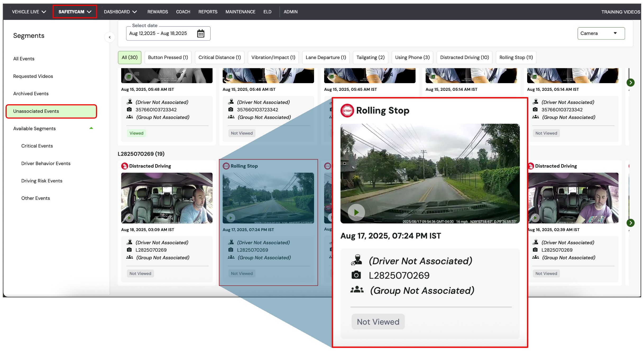Filter by Distracted Driving (10)

(x=464, y=57)
